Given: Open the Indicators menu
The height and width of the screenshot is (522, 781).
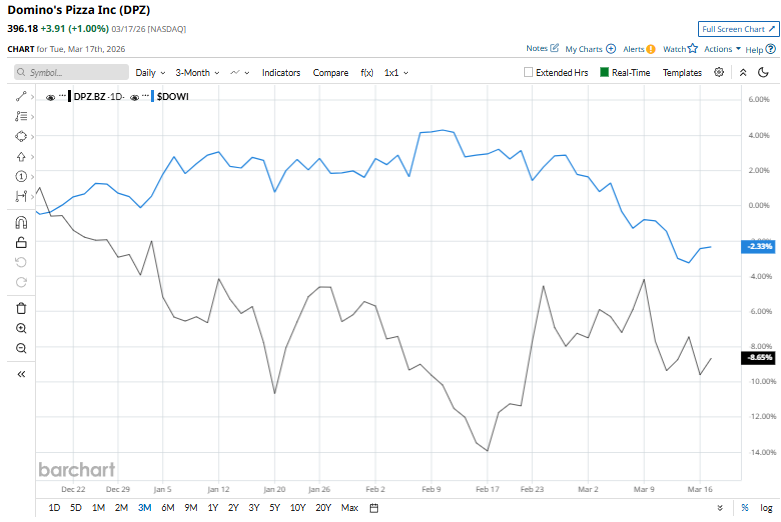Looking at the screenshot, I should tap(281, 73).
